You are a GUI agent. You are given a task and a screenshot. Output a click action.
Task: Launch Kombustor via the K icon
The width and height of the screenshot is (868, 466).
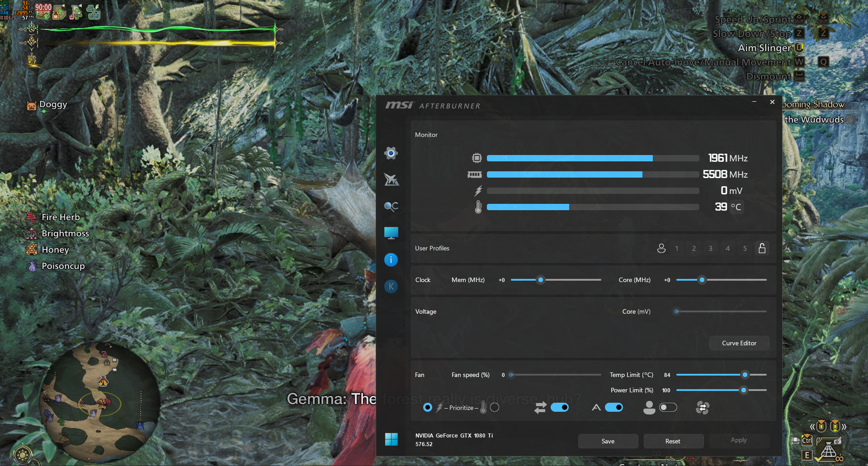tap(391, 286)
